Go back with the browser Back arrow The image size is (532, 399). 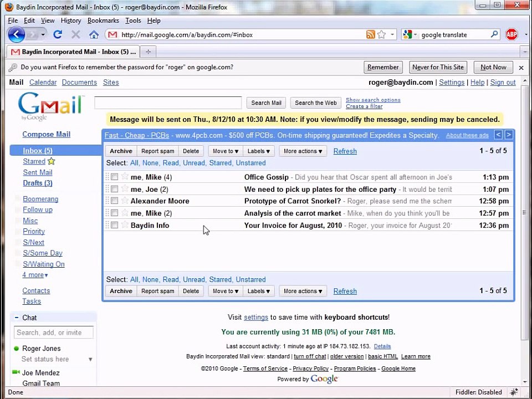click(x=16, y=34)
